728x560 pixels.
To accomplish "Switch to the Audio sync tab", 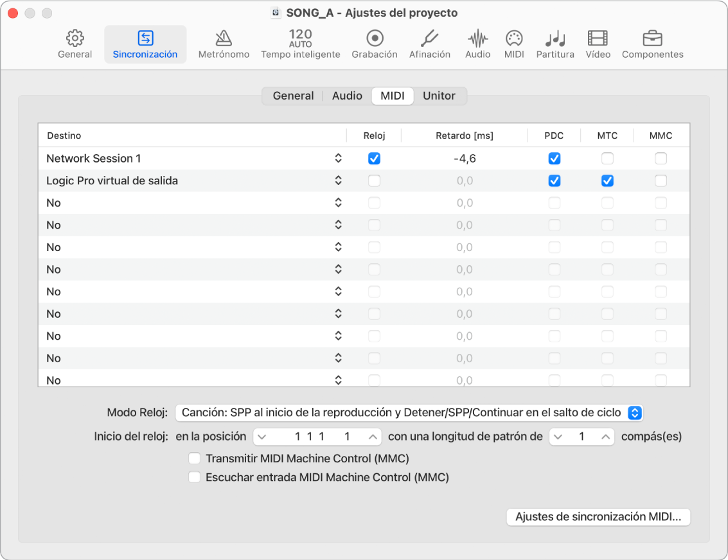I will coord(347,96).
